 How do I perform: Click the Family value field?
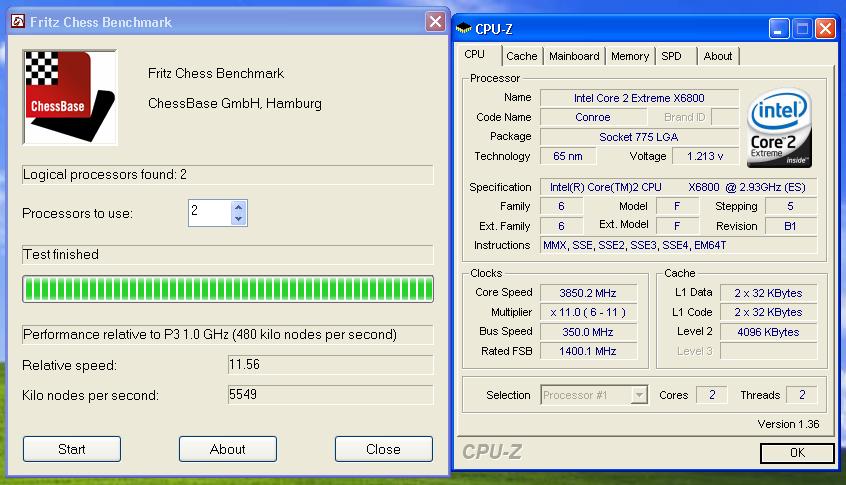tap(561, 206)
